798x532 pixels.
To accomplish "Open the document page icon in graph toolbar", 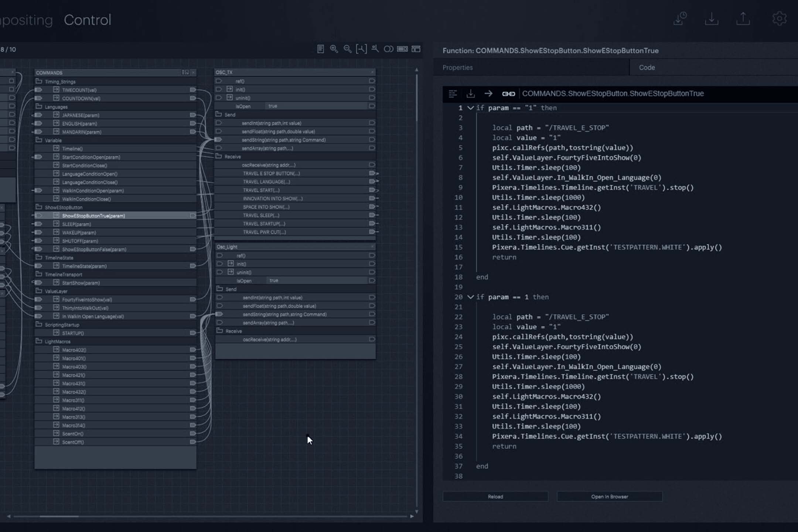I will 321,49.
